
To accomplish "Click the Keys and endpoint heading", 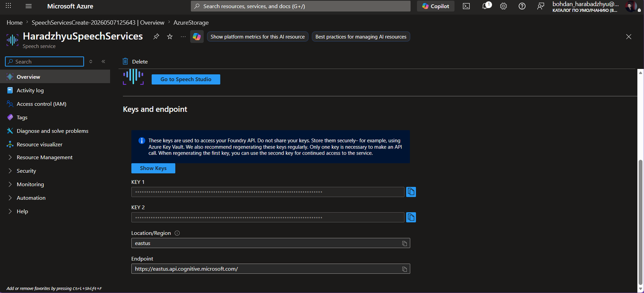I will 155,109.
